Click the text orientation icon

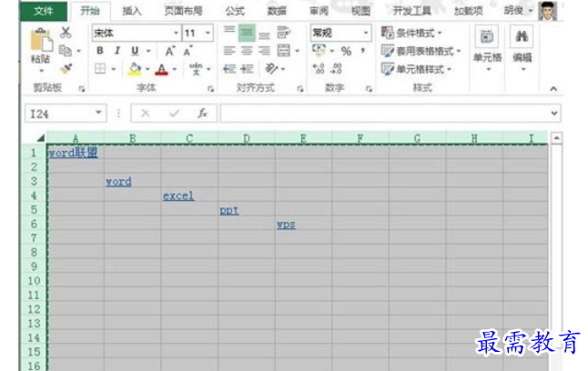pos(271,69)
